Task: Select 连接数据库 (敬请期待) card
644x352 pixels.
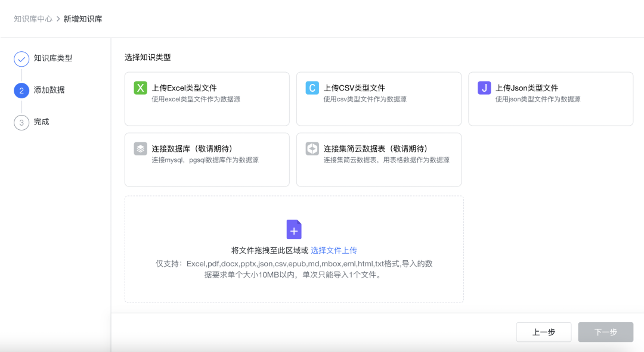Action: pos(207,160)
